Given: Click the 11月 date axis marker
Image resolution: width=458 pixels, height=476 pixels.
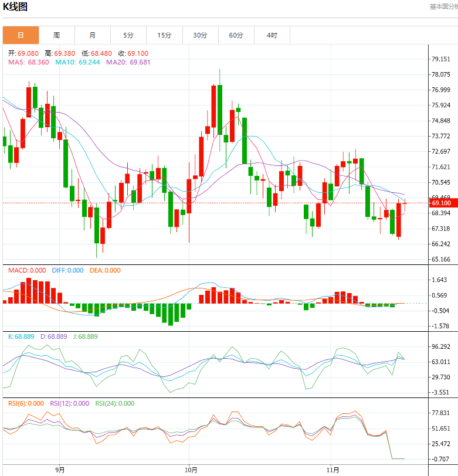Looking at the screenshot, I should coord(333,470).
